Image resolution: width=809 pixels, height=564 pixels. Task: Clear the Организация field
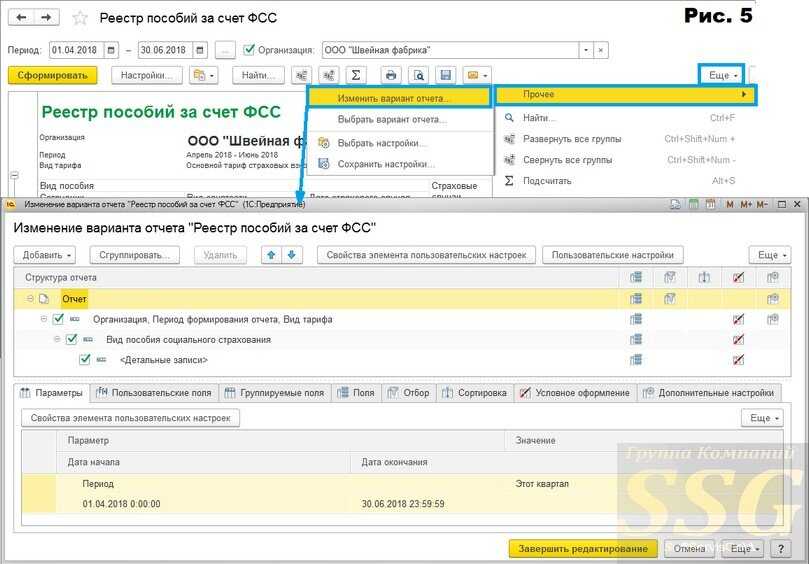click(x=601, y=50)
